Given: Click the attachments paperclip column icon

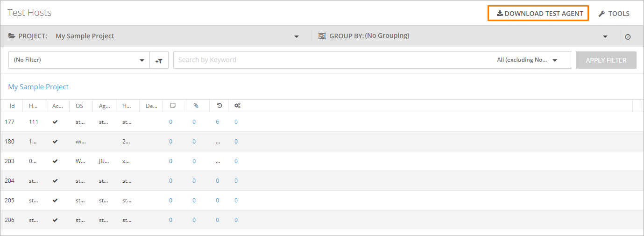Looking at the screenshot, I should pyautogui.click(x=196, y=106).
